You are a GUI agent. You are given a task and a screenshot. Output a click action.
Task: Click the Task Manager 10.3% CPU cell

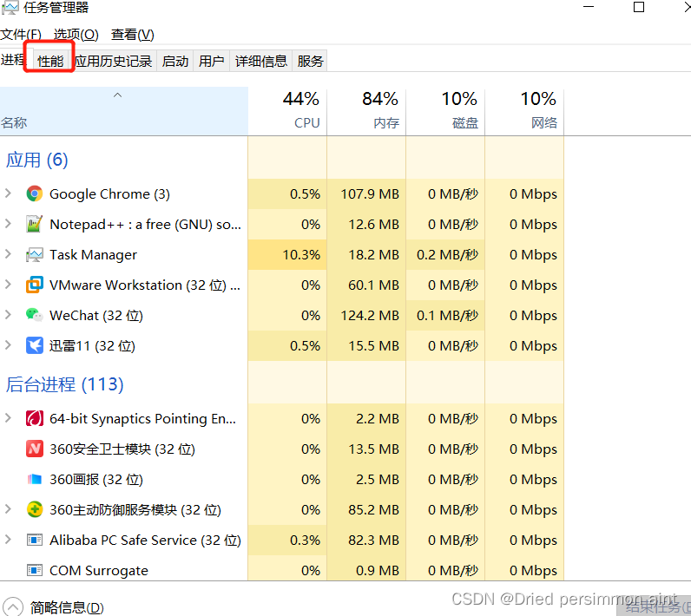(x=287, y=254)
